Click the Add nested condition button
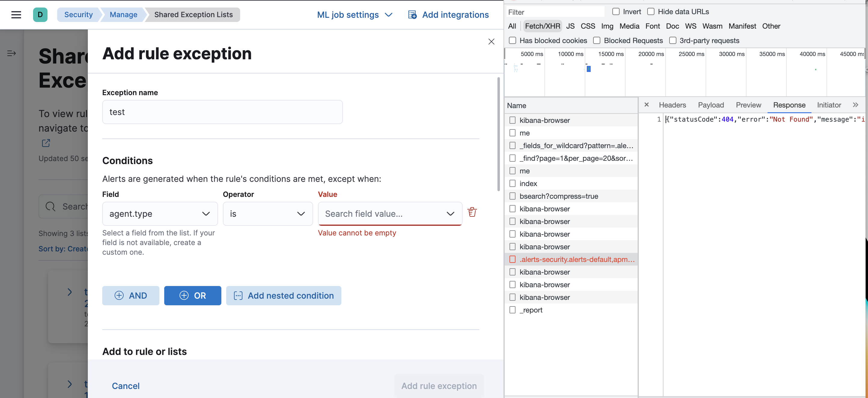 point(283,295)
